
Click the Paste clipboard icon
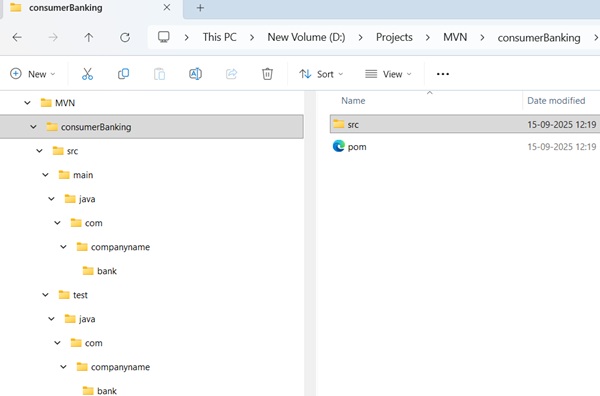[159, 74]
